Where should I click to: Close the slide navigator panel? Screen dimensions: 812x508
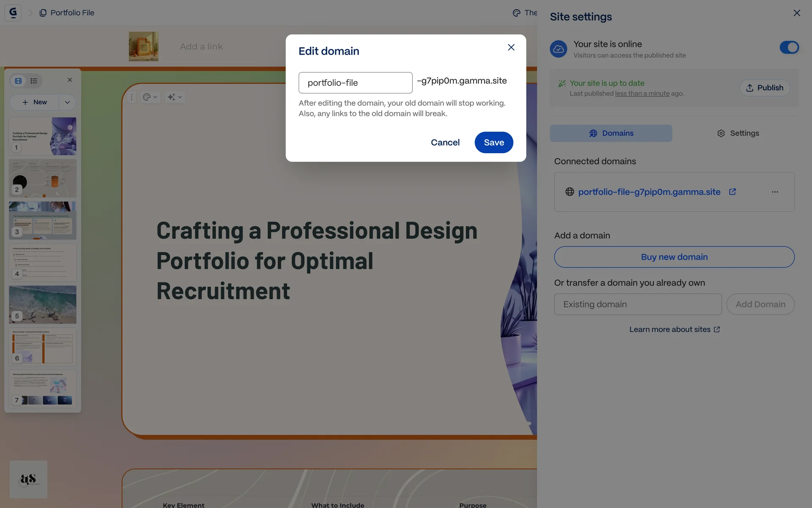coord(70,80)
